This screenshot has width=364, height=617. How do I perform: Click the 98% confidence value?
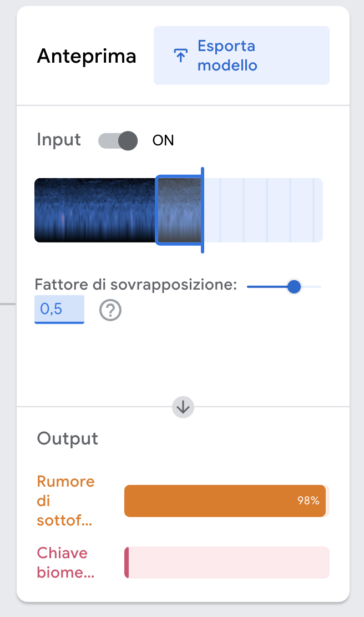coord(308,500)
